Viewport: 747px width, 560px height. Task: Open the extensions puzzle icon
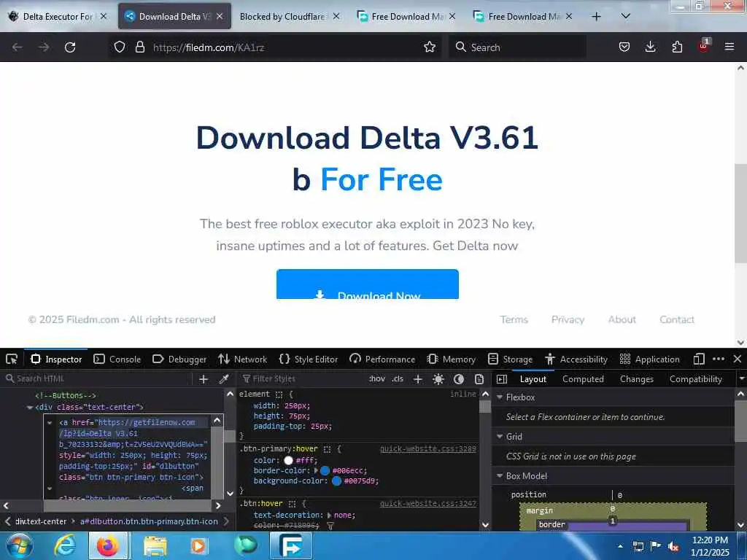point(677,47)
